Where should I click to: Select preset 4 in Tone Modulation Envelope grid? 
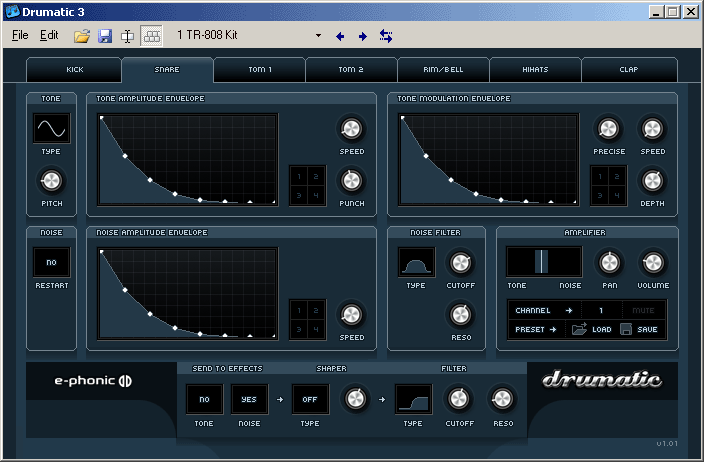pyautogui.click(x=617, y=195)
